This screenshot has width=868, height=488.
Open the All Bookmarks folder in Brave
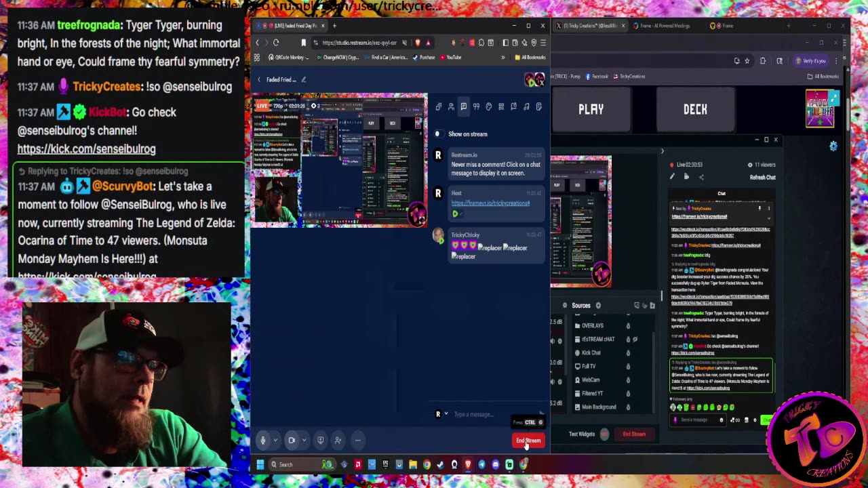530,58
